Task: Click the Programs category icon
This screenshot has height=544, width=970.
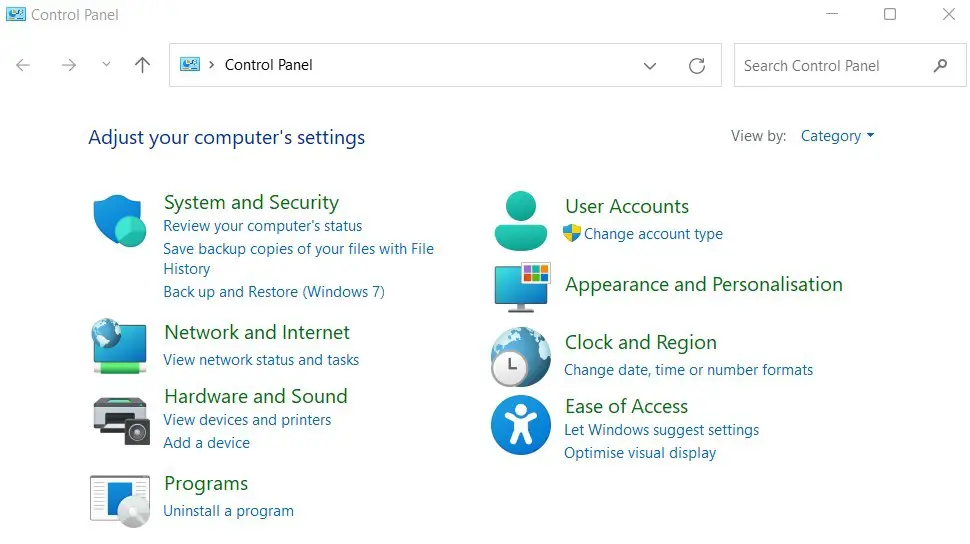Action: click(120, 501)
